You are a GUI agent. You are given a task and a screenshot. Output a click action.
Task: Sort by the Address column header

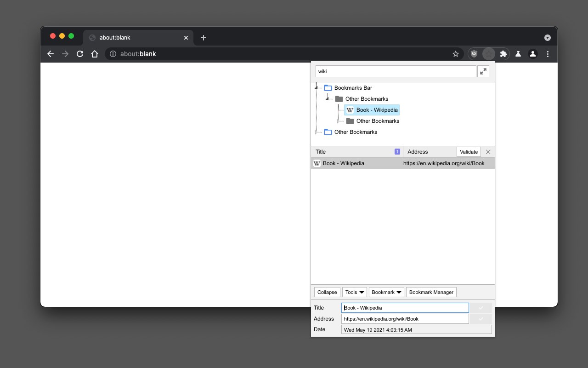pyautogui.click(x=418, y=152)
